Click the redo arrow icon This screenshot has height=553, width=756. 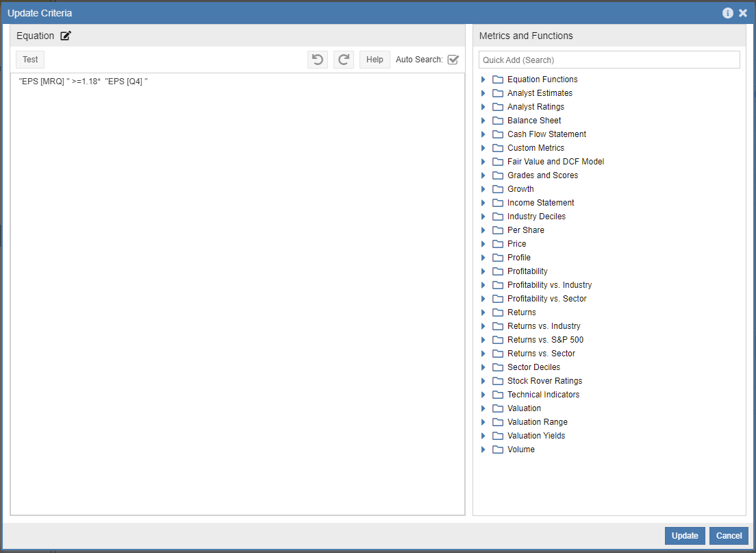click(x=343, y=60)
